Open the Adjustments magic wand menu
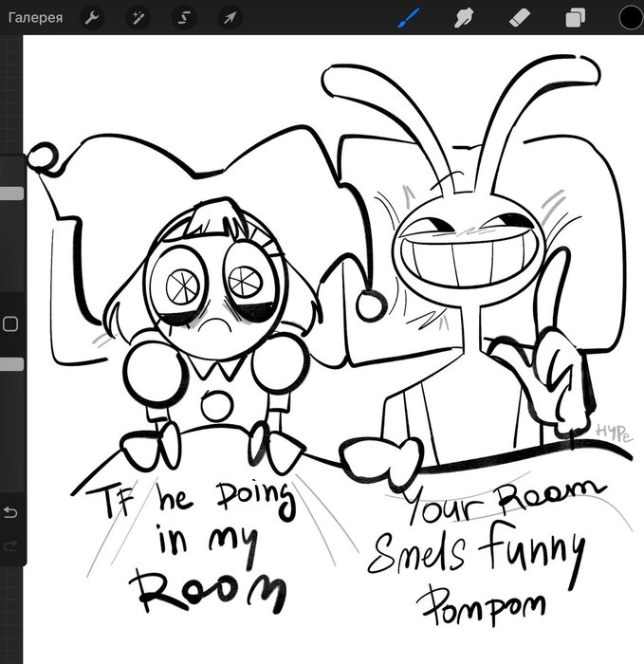The image size is (644, 664). [x=138, y=18]
